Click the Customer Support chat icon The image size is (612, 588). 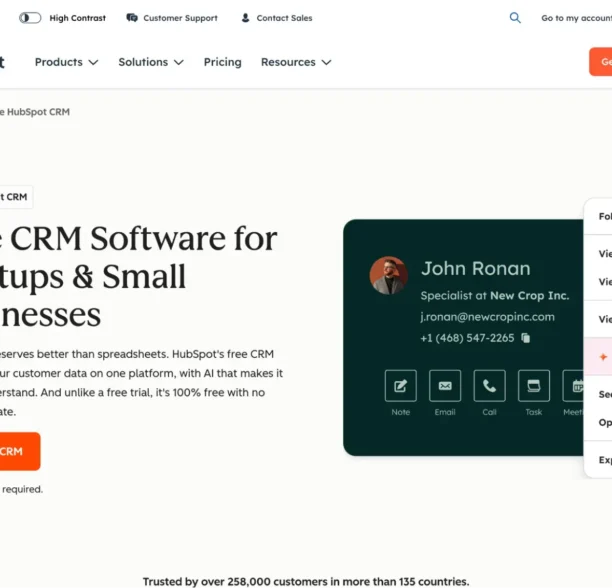click(132, 18)
